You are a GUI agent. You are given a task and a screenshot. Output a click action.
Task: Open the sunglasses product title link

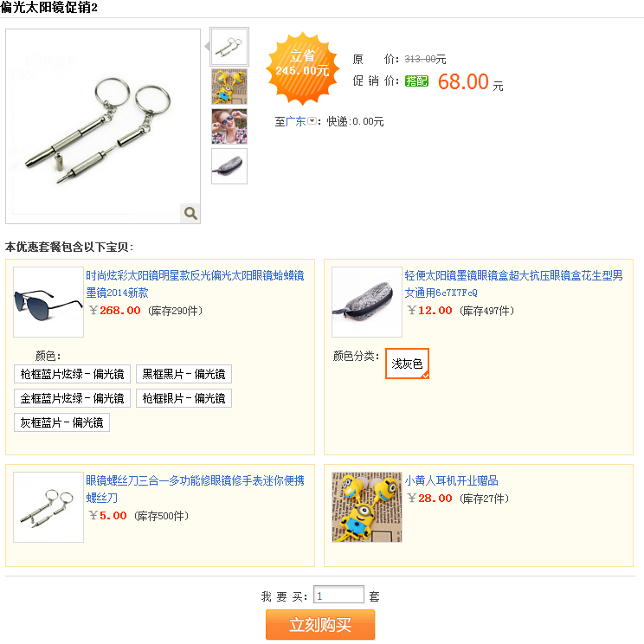pyautogui.click(x=195, y=284)
